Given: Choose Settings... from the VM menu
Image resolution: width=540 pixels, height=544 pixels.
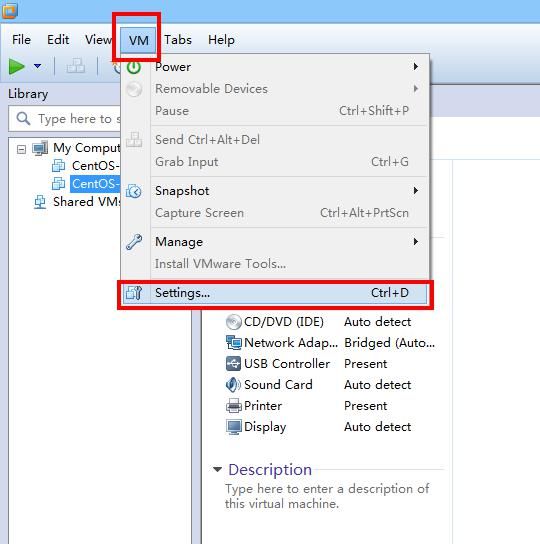Looking at the screenshot, I should 275,293.
